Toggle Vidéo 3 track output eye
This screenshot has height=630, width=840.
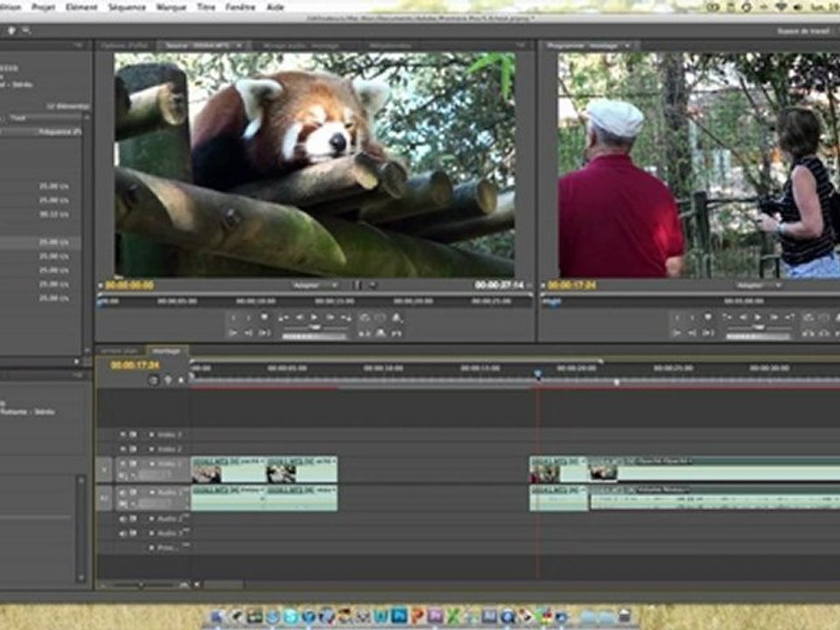[x=122, y=435]
